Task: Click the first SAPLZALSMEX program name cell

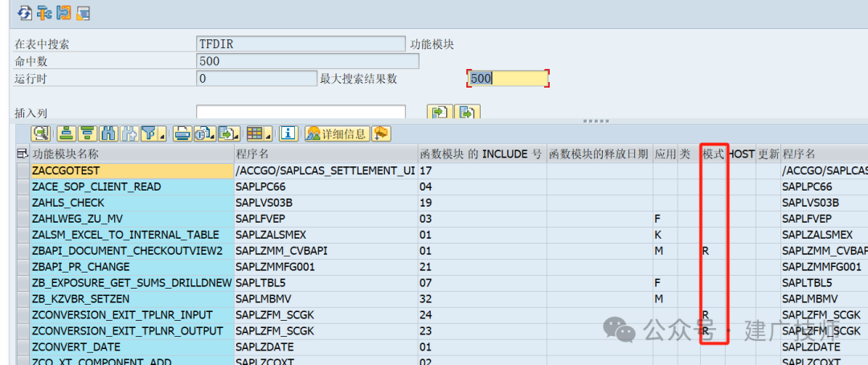Action: (x=325, y=235)
